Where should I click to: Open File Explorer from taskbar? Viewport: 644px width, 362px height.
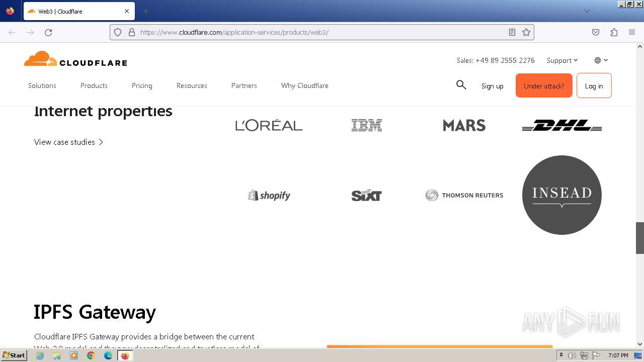pos(57,355)
